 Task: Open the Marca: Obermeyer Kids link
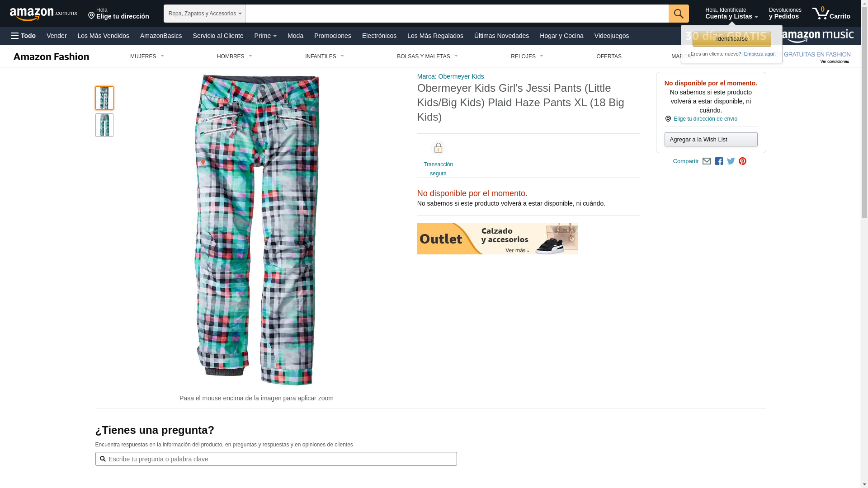coord(450,76)
